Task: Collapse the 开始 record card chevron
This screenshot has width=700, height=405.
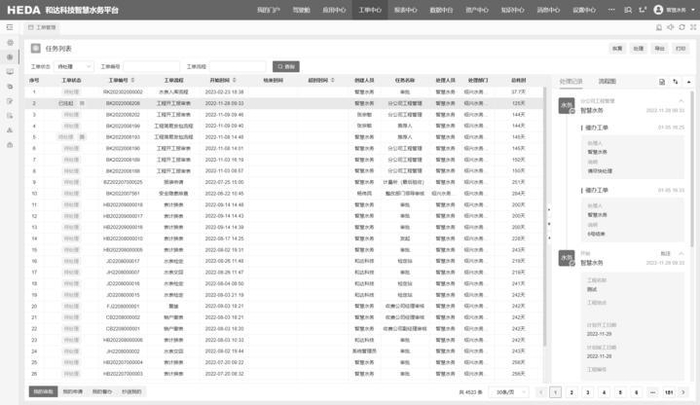Action: pos(681,254)
